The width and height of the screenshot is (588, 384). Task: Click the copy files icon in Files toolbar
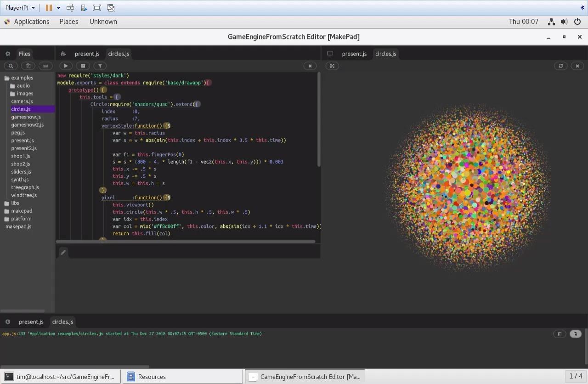(x=28, y=66)
